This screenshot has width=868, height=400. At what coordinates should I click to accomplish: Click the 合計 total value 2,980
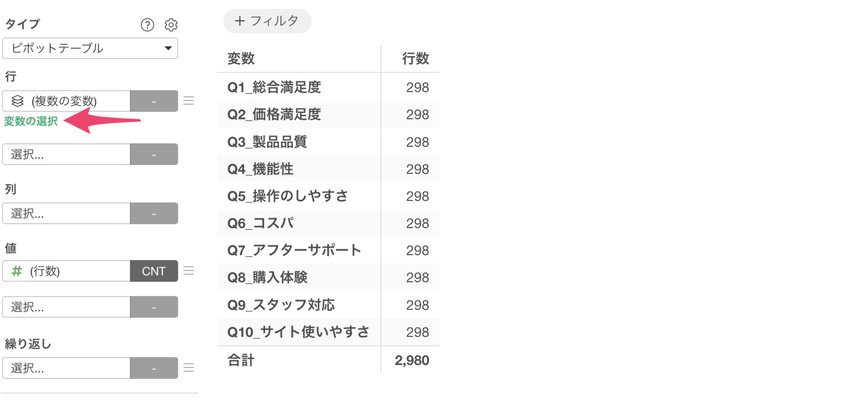click(x=412, y=360)
